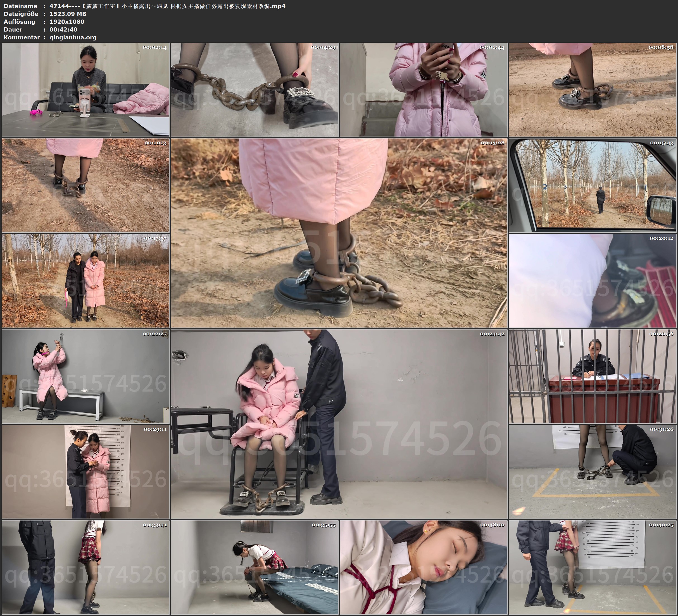Select the close-up frame at 00:38:10
This screenshot has height=616, width=678.
click(x=424, y=568)
